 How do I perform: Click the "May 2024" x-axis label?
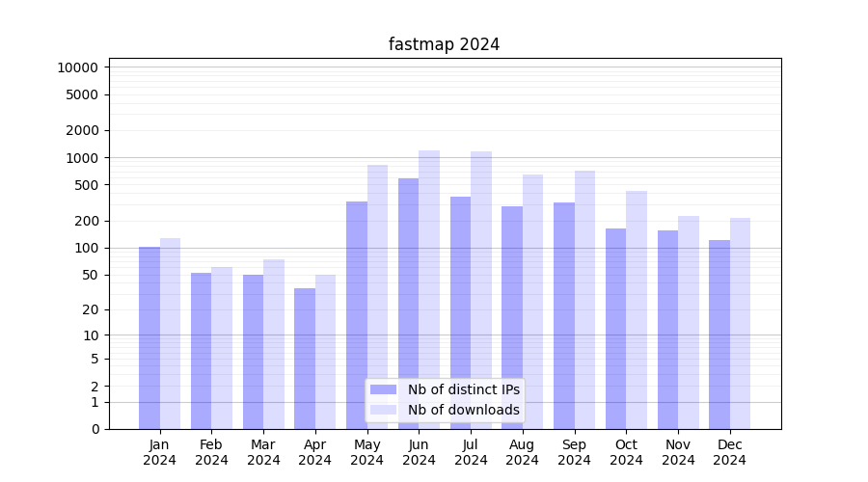click(366, 452)
